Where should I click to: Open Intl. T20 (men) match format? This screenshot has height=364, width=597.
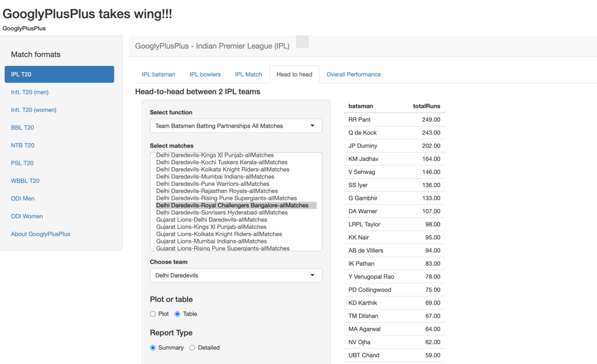pyautogui.click(x=30, y=92)
